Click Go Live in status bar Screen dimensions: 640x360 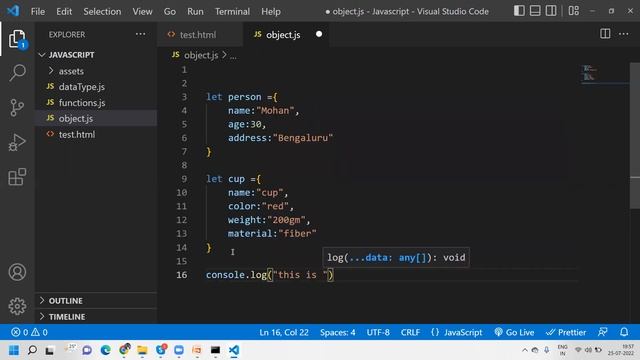(514, 332)
